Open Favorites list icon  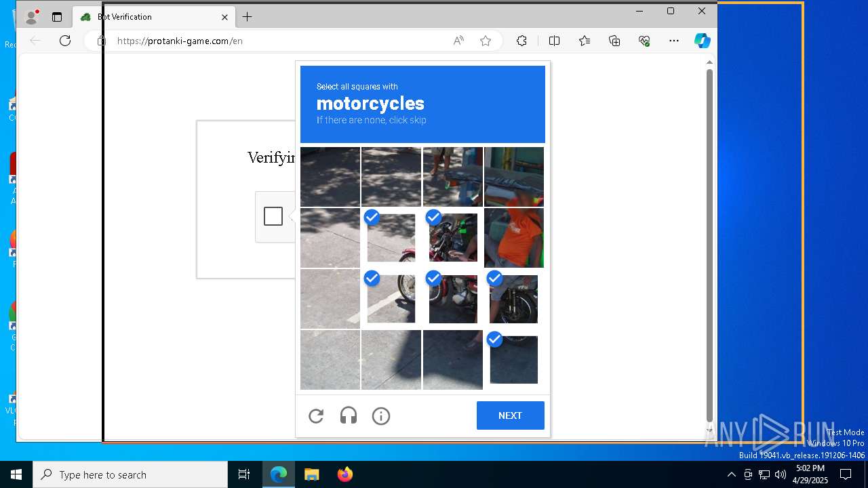click(x=585, y=41)
